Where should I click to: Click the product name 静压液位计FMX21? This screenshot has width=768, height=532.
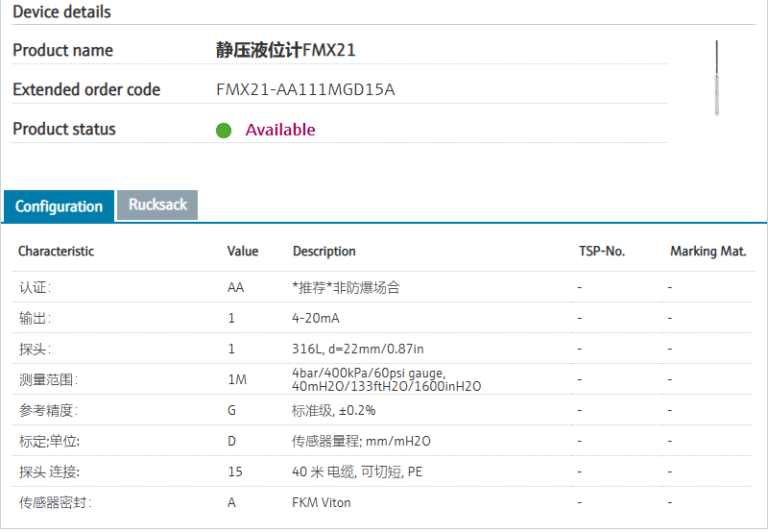click(286, 50)
